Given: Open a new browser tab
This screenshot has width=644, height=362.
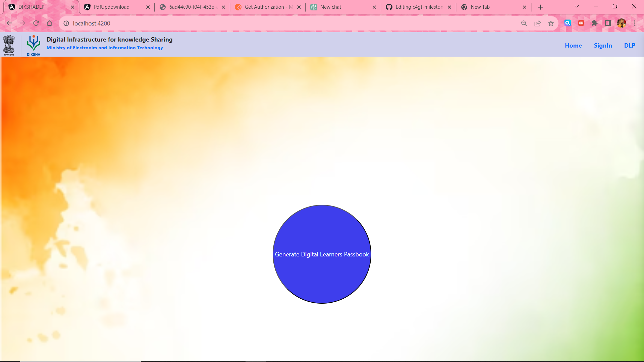Looking at the screenshot, I should click(x=540, y=7).
